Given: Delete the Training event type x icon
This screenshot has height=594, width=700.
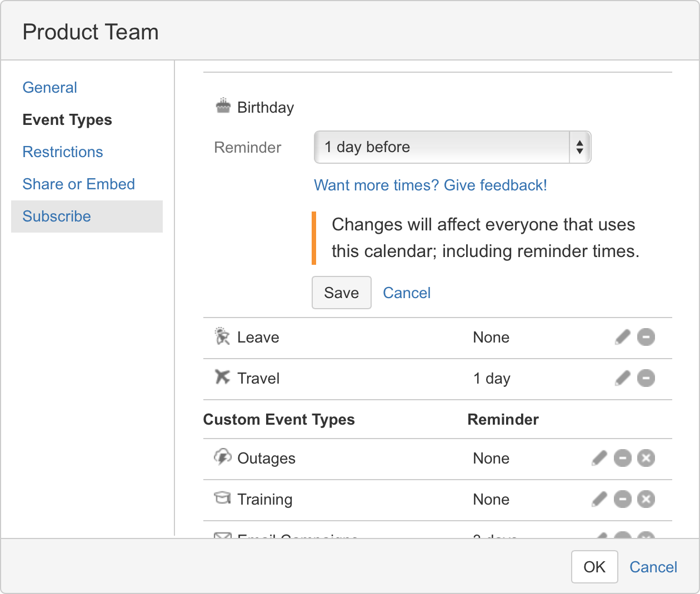Looking at the screenshot, I should pos(646,499).
